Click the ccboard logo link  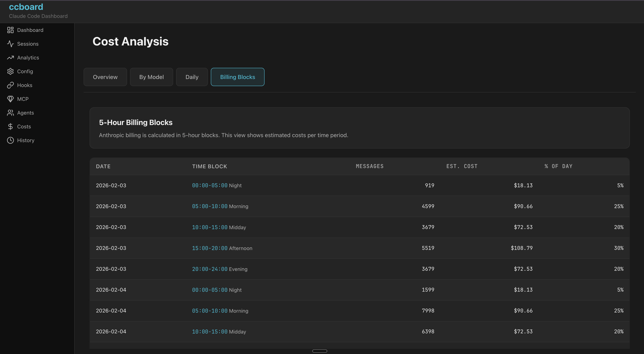click(26, 7)
